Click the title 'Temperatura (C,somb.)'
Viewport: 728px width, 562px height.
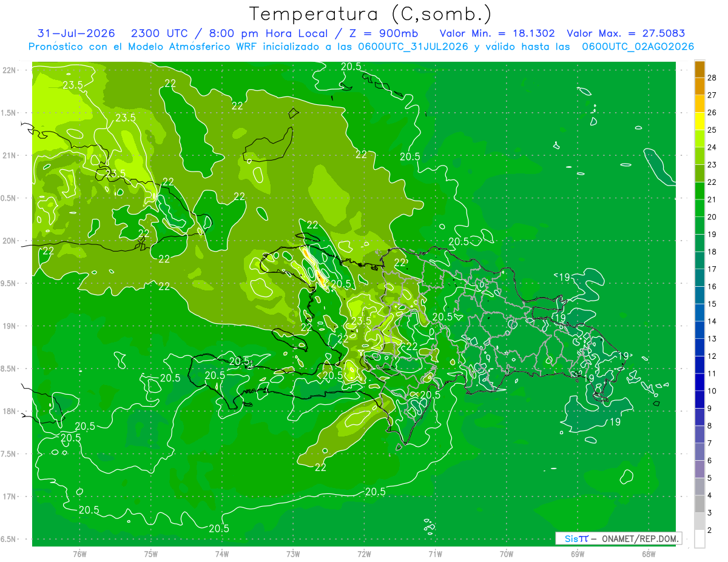point(370,14)
